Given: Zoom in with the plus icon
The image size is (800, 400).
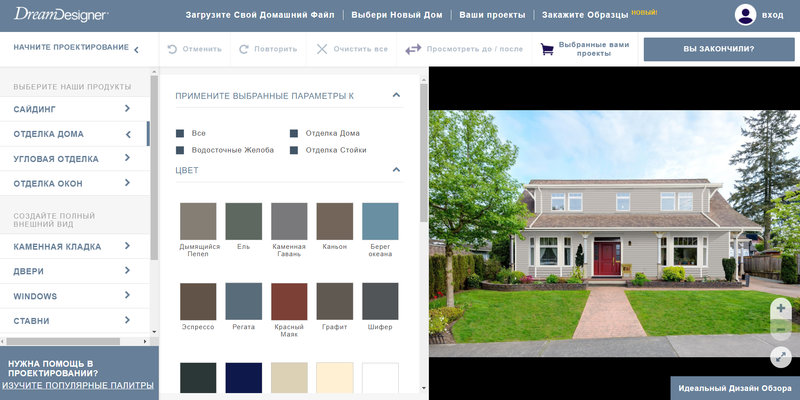Looking at the screenshot, I should coord(781,308).
